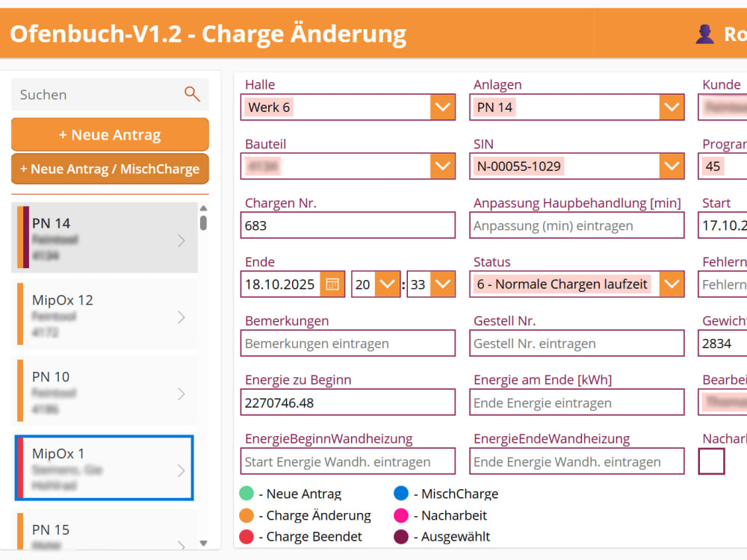Click the Bearbeiter field
Screen dimensions: 747x560
[722, 402]
